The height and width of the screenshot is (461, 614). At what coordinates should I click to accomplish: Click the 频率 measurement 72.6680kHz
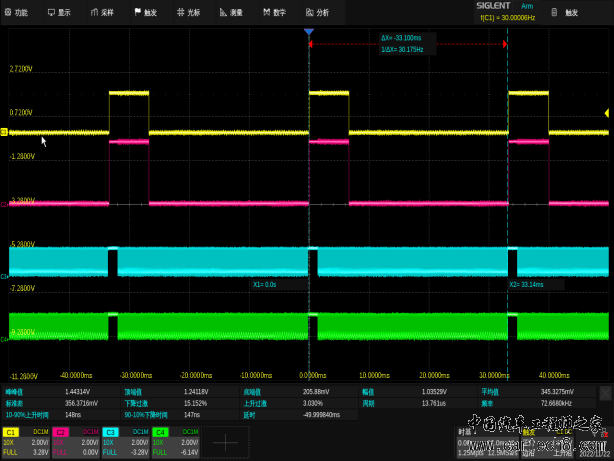click(537, 403)
